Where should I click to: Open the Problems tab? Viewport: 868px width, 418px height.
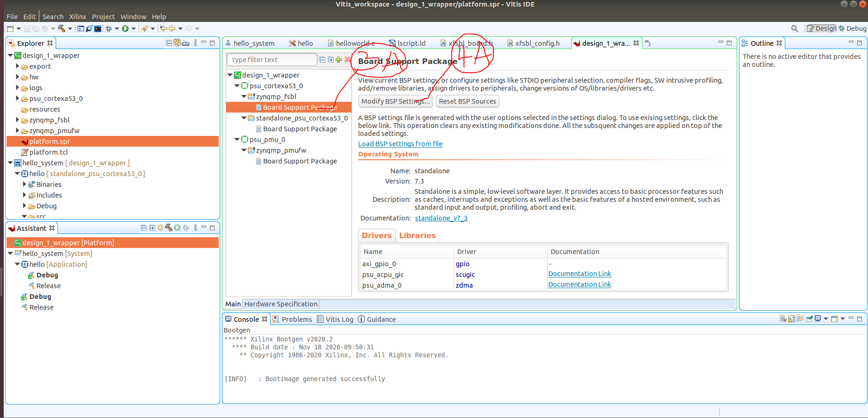[x=293, y=319]
